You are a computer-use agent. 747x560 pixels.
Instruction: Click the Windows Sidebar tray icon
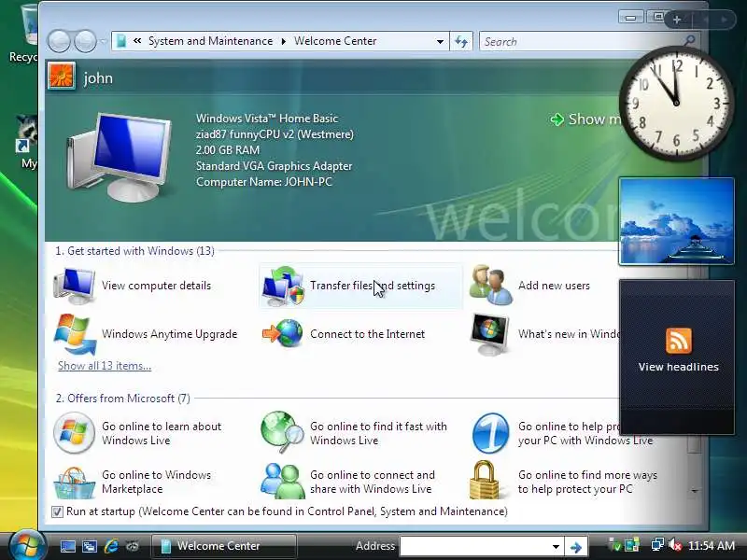point(632,545)
